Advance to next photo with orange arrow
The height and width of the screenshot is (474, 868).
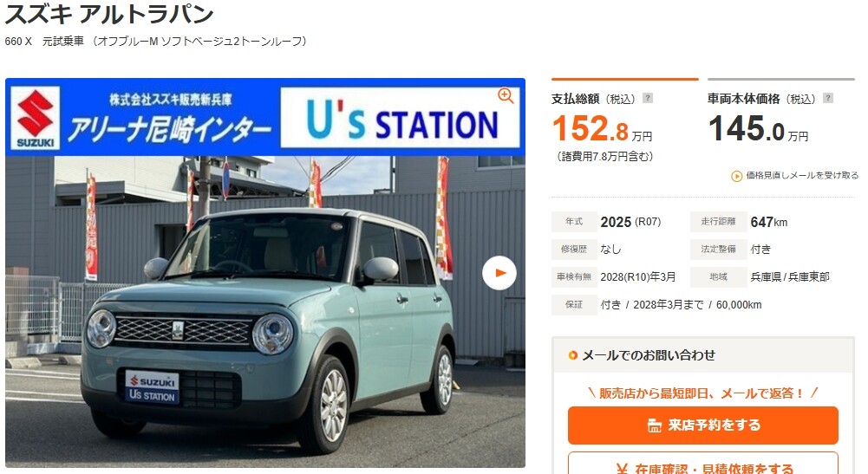tap(499, 273)
